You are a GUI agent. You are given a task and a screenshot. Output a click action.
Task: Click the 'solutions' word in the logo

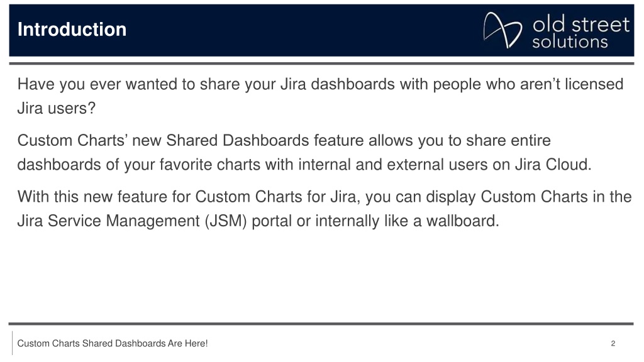point(570,42)
